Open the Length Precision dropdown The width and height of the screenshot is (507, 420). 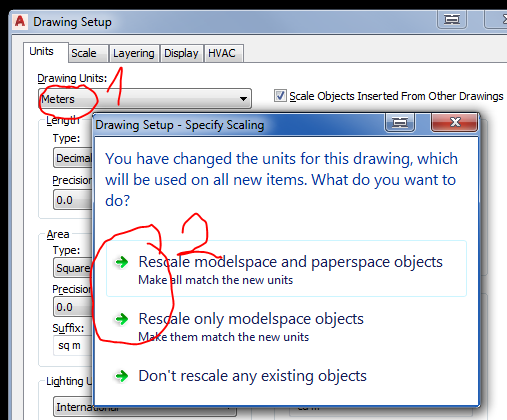pyautogui.click(x=73, y=200)
